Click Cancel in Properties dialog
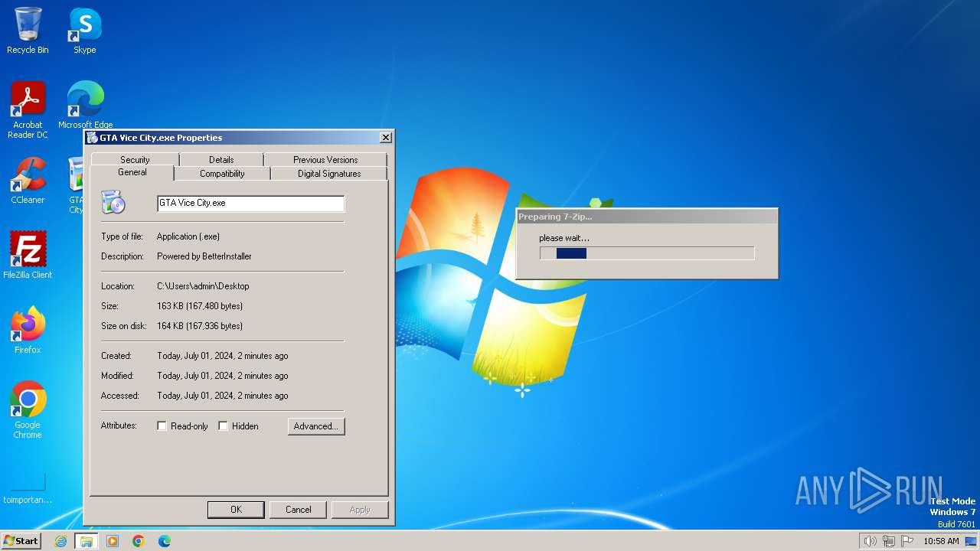The height and width of the screenshot is (551, 980). tap(298, 510)
